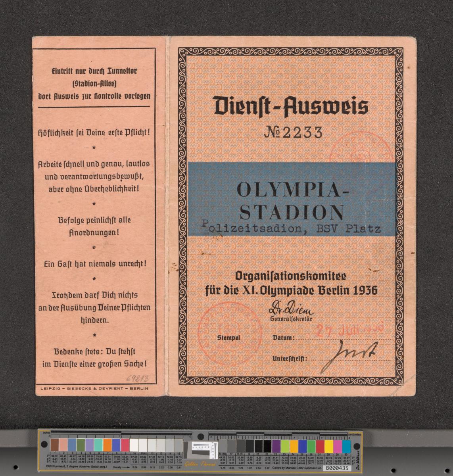
Task: Click the B000435 label on the color chart
Action: [336, 468]
